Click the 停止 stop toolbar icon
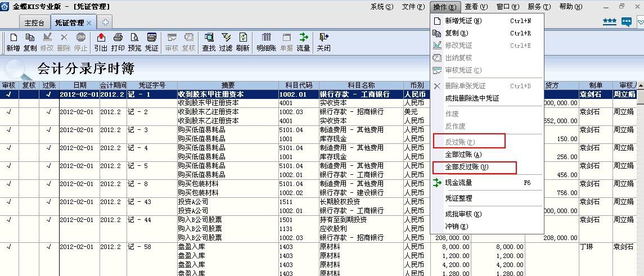 (x=80, y=42)
